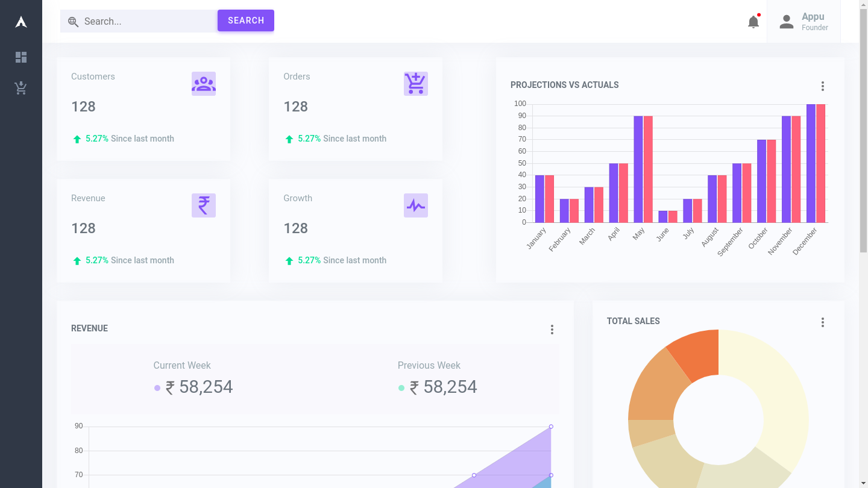This screenshot has height=488, width=868.
Task: Click the Growth pulse icon
Action: point(416,205)
